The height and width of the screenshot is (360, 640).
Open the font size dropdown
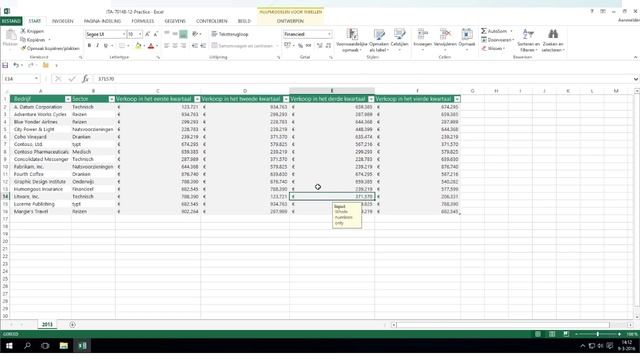pos(140,34)
